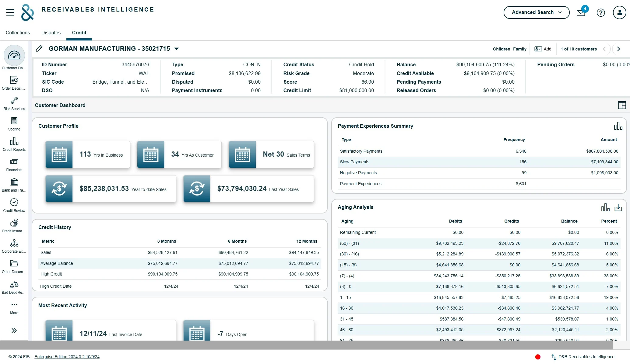This screenshot has width=630, height=364.
Task: Show Aging Analysis bar chart
Action: [x=605, y=207]
